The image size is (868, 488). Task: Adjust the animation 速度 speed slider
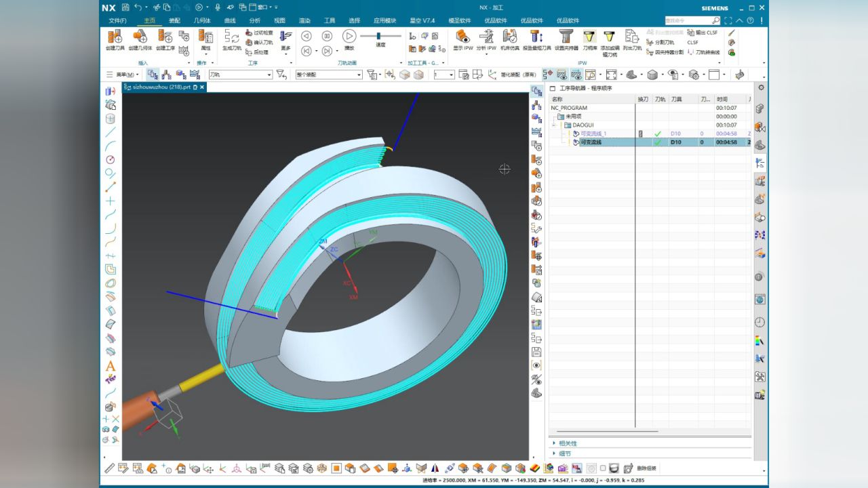click(x=378, y=36)
